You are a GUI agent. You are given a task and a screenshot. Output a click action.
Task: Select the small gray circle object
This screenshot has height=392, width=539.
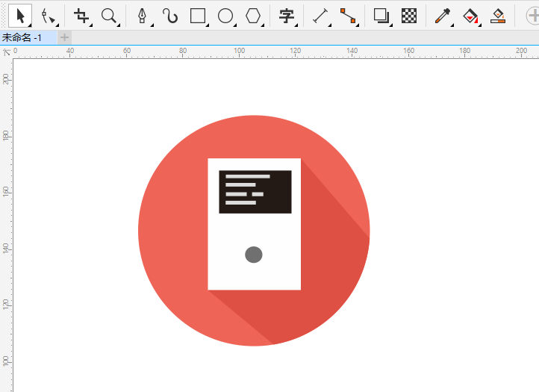tap(254, 255)
